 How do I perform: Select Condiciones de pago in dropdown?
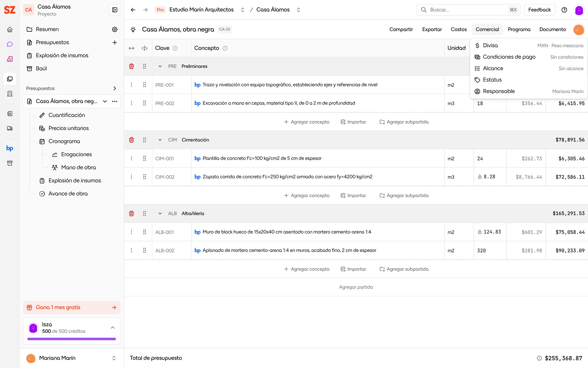pyautogui.click(x=529, y=57)
